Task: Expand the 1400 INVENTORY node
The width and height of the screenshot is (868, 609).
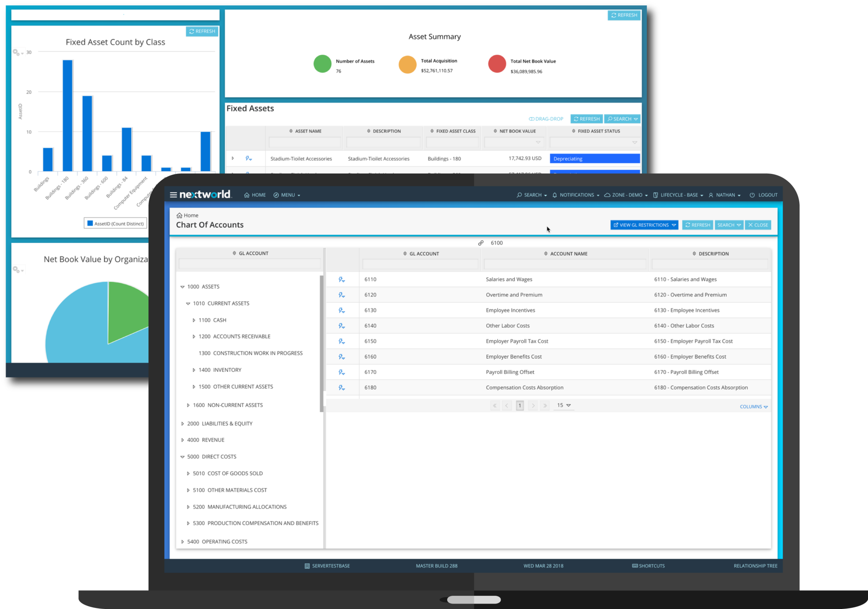Action: (x=193, y=370)
